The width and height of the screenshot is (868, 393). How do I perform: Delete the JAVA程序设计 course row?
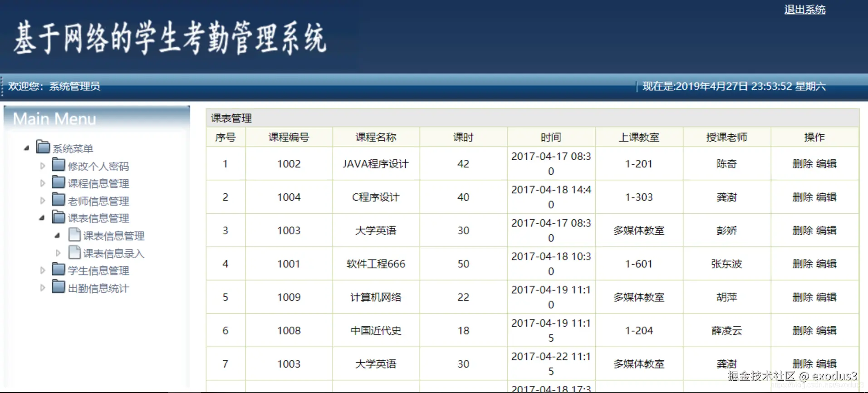tap(803, 164)
